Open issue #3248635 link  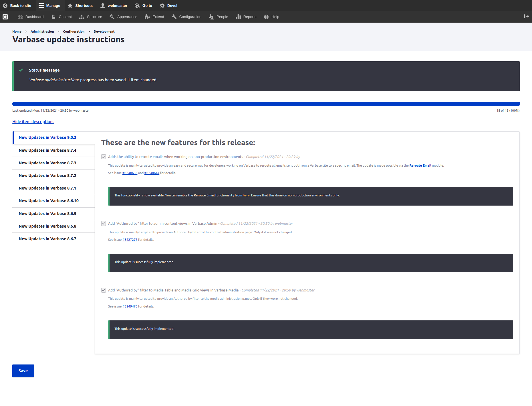pyautogui.click(x=130, y=173)
